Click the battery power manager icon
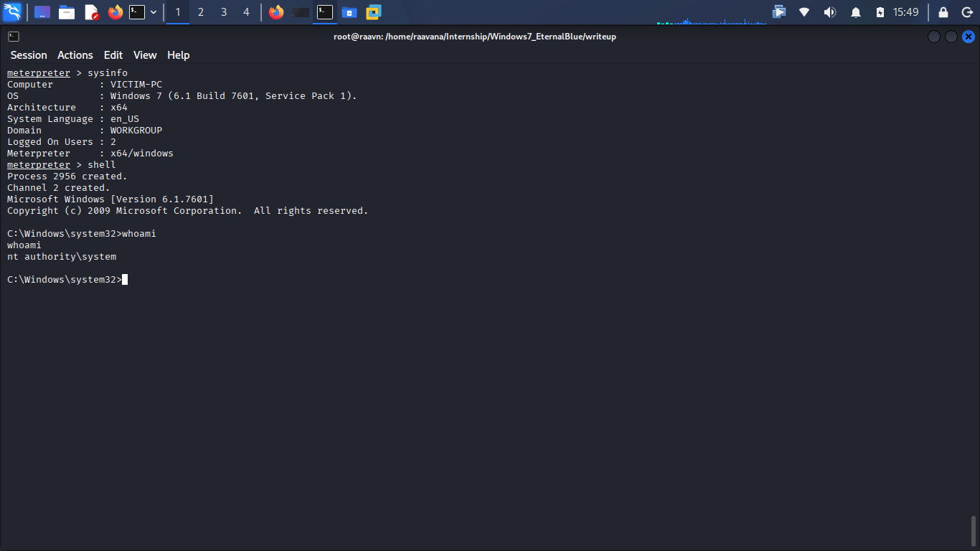Image resolution: width=980 pixels, height=551 pixels. pos(880,12)
